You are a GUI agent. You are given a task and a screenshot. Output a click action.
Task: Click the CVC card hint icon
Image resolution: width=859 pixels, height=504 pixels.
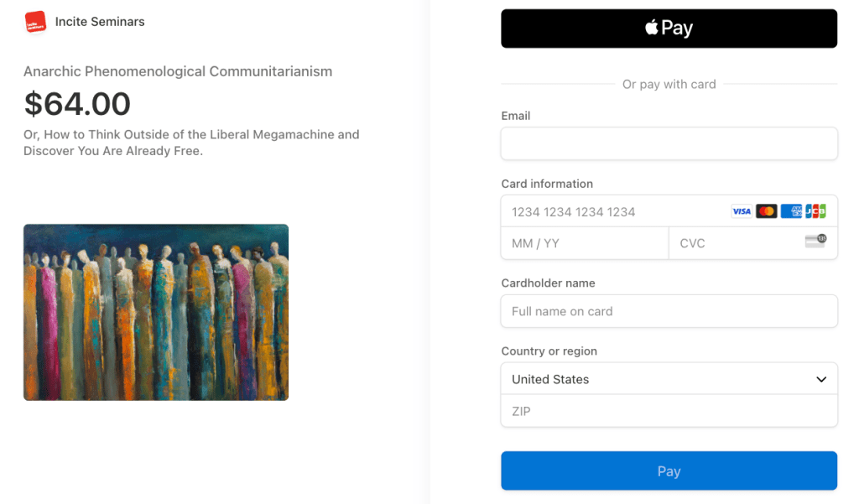[815, 242]
